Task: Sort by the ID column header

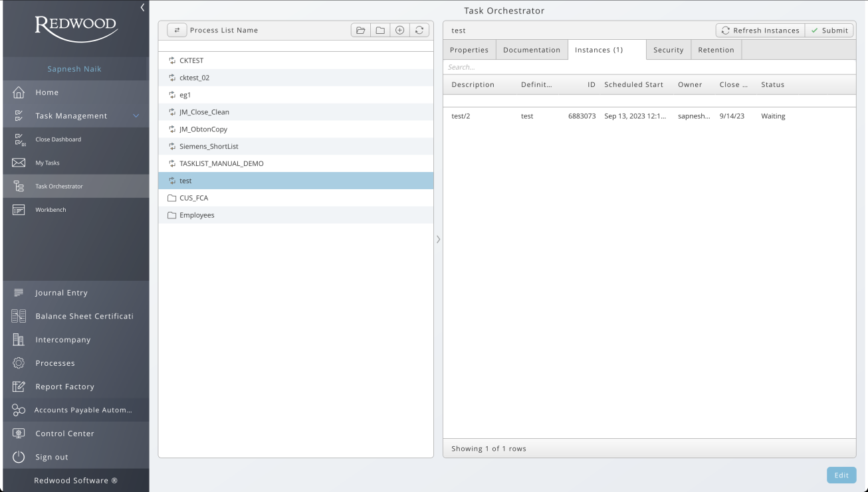Action: coord(592,85)
